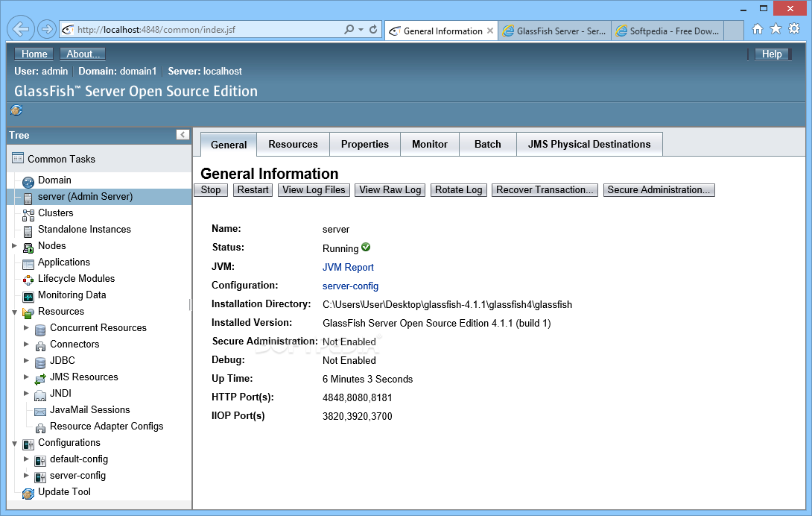Screen dimensions: 812x516
Task: Click the Monitoring Data icon
Action: coord(28,298)
